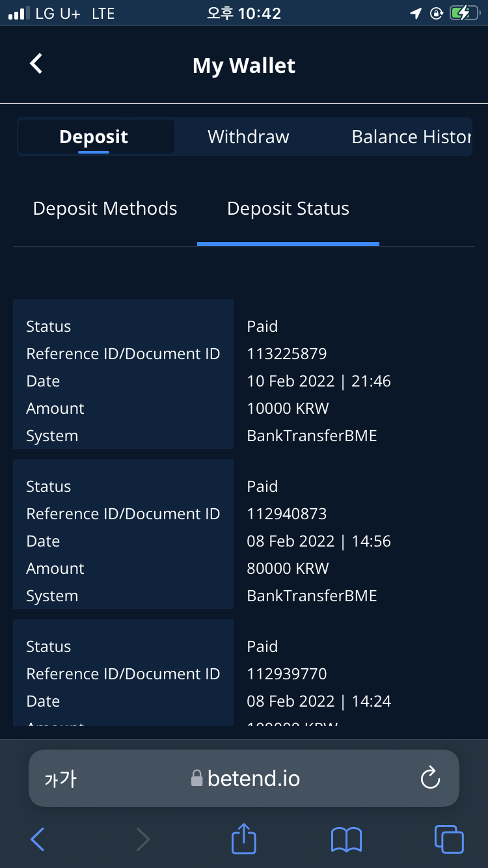The image size is (488, 868).
Task: Tap the date 08 Feb 2022 | 14:24
Action: (x=319, y=701)
